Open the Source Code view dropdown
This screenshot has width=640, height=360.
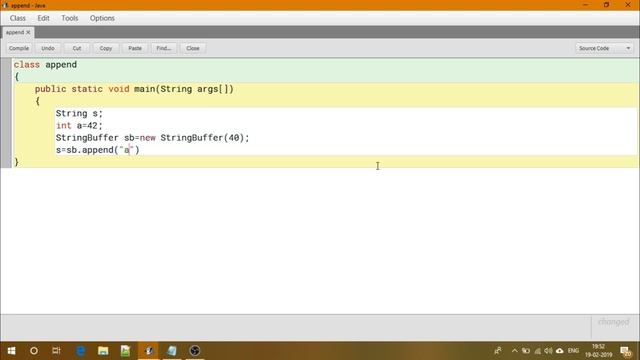coord(604,48)
